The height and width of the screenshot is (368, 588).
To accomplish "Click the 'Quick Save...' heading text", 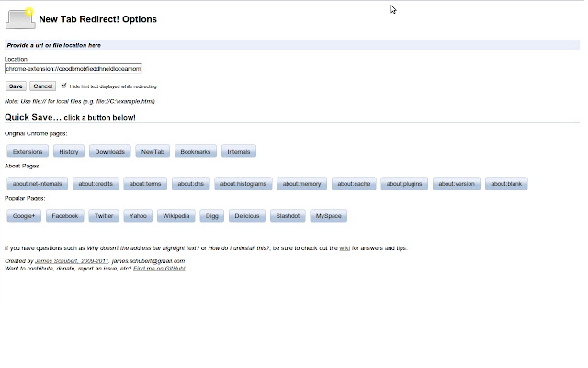I will click(33, 117).
